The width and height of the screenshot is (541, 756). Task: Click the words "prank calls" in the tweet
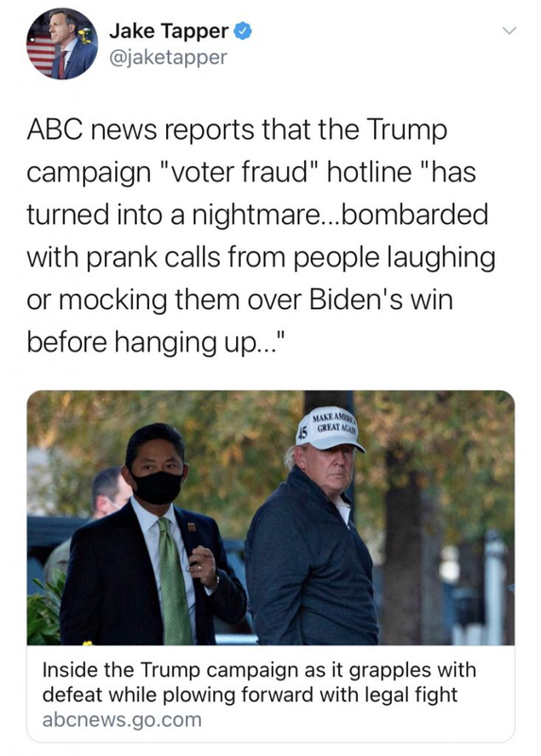click(154, 257)
